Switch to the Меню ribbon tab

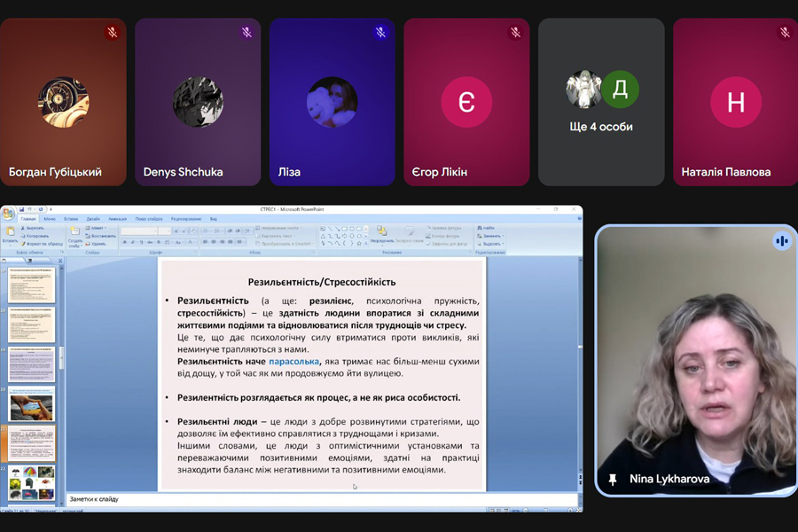(50, 219)
